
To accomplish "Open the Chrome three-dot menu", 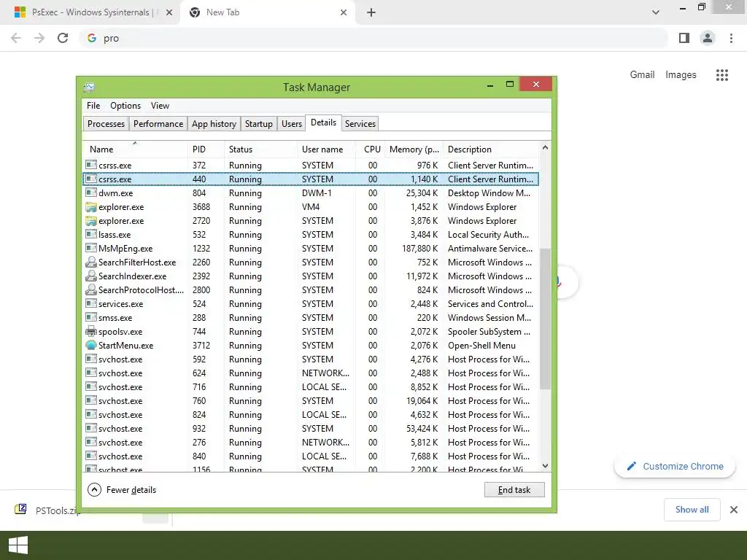I will pyautogui.click(x=731, y=38).
